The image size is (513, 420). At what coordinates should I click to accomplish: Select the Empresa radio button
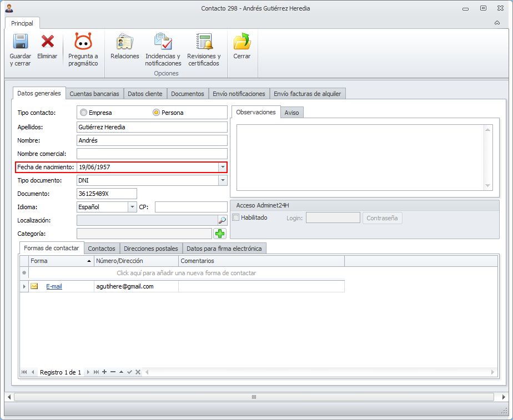point(84,113)
